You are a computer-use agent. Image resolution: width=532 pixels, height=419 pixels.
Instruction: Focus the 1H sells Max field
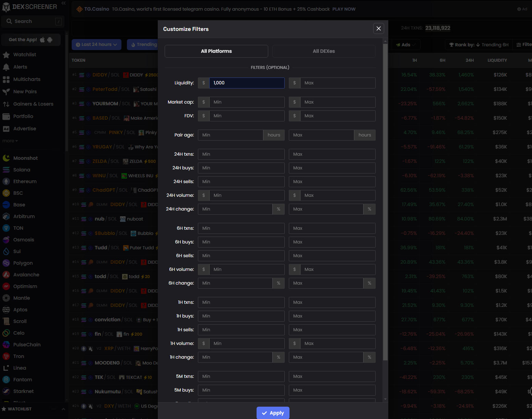pos(332,330)
